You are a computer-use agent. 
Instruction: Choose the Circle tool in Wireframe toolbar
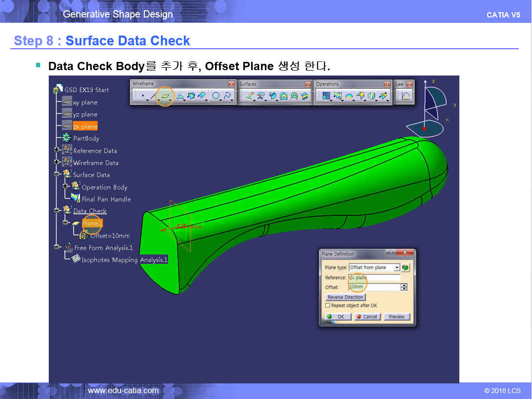tap(216, 96)
